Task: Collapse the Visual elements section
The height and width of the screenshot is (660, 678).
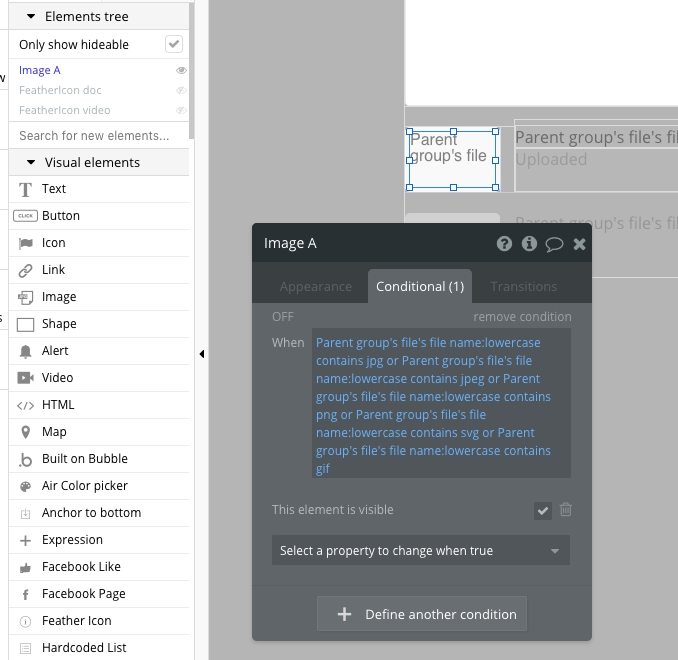Action: [x=31, y=162]
